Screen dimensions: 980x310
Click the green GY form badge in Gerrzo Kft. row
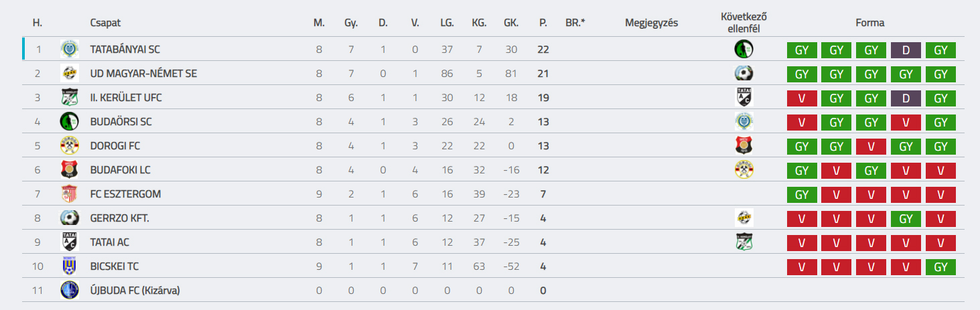pyautogui.click(x=906, y=219)
